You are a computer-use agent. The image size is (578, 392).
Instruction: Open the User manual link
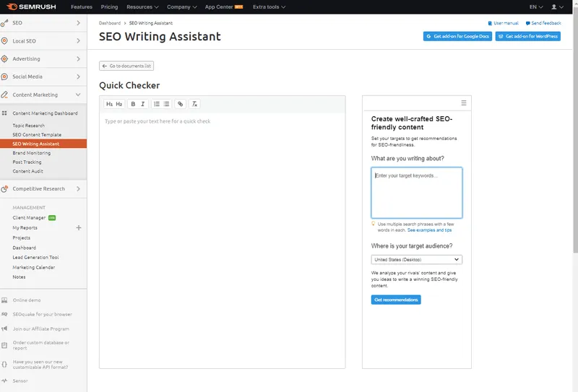coord(503,23)
